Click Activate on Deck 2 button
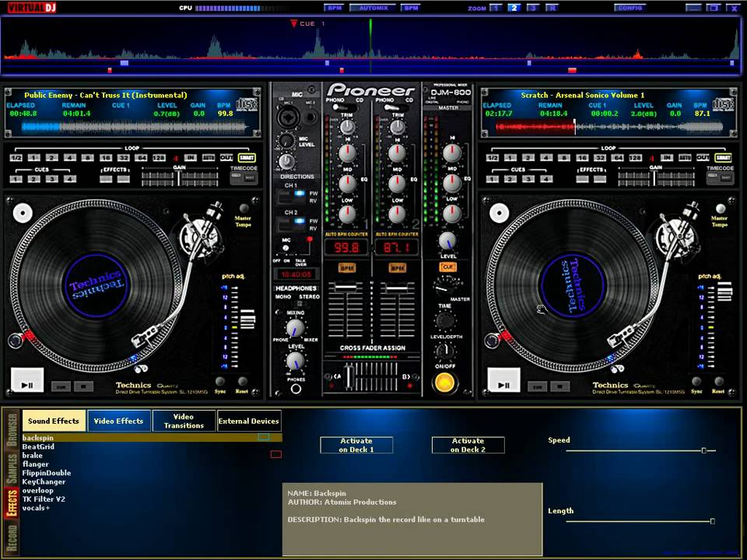This screenshot has width=747, height=560. coord(468,445)
